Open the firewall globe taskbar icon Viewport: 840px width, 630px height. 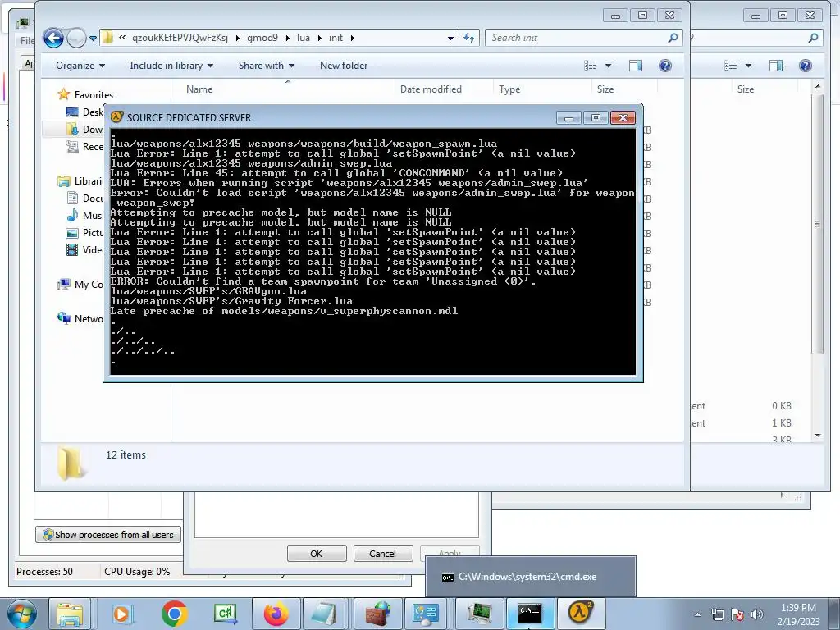[x=378, y=614]
